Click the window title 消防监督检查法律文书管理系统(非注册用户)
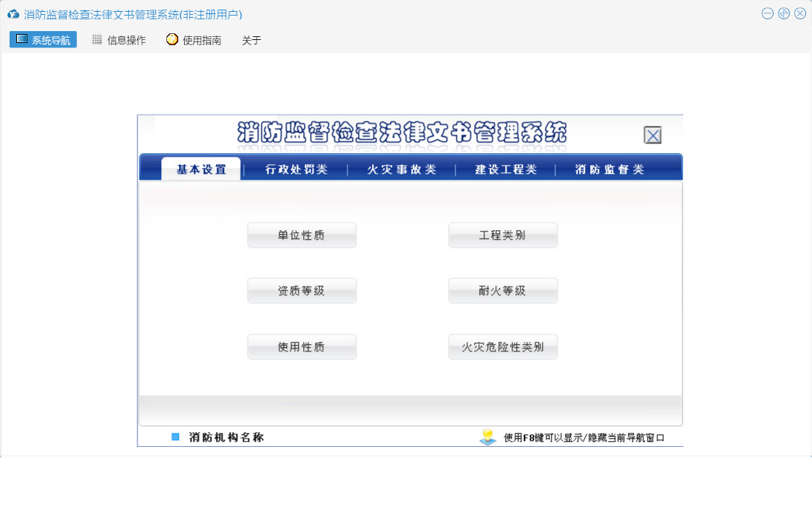 click(133, 15)
